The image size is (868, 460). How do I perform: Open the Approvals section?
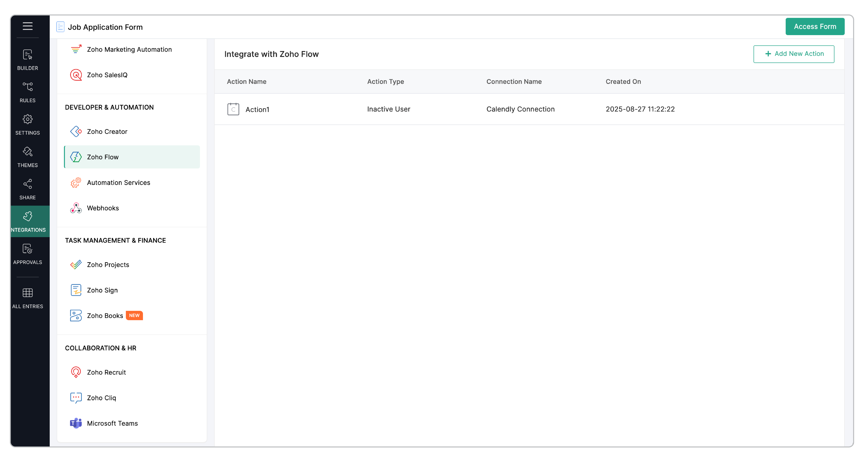click(x=28, y=254)
